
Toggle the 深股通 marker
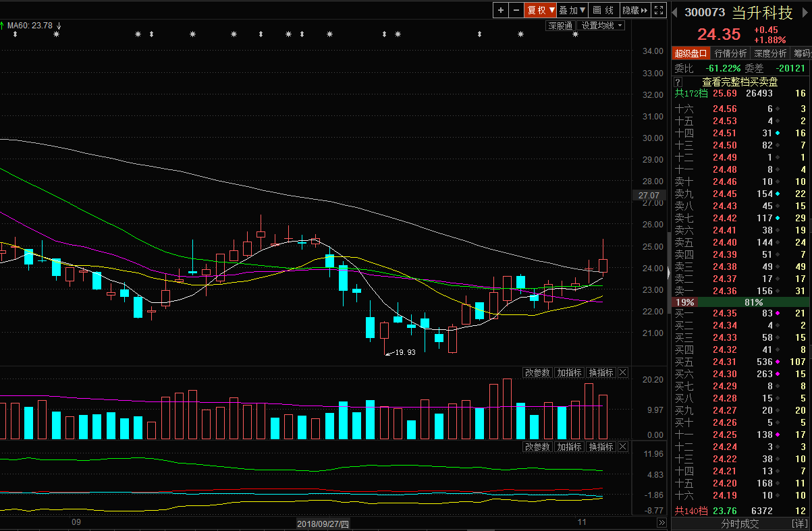(x=560, y=26)
